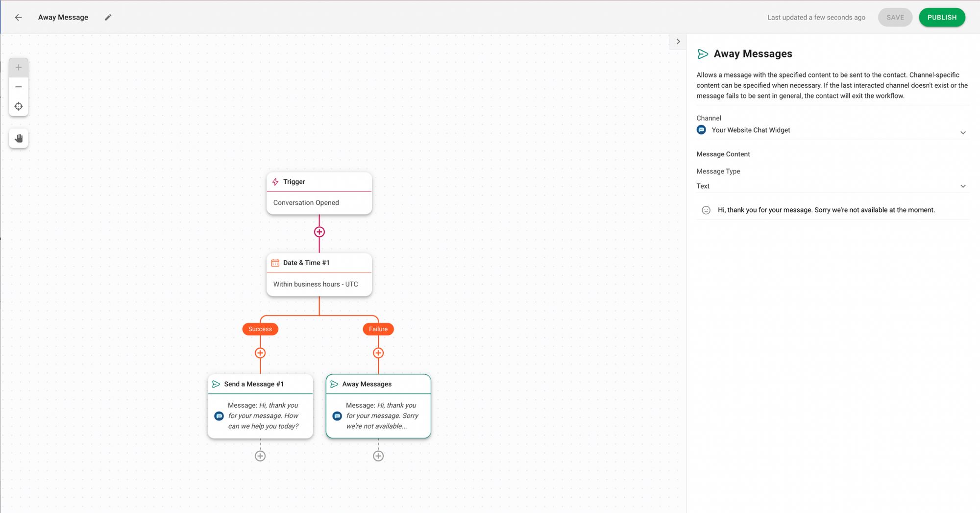Select the Failure branch label
Image resolution: width=980 pixels, height=513 pixels.
tap(378, 329)
